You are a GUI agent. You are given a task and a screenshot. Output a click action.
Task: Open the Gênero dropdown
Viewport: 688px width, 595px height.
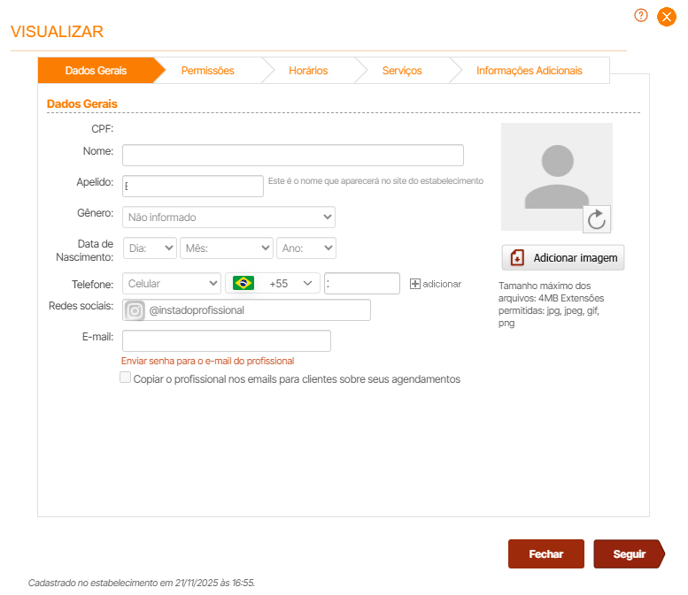[x=229, y=217]
